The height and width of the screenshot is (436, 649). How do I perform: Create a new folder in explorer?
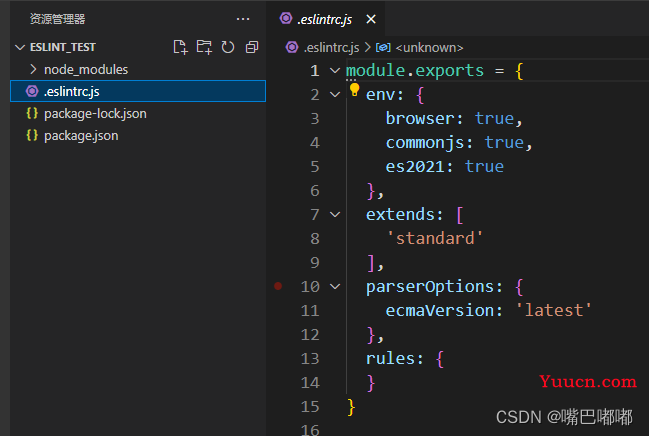coord(204,47)
